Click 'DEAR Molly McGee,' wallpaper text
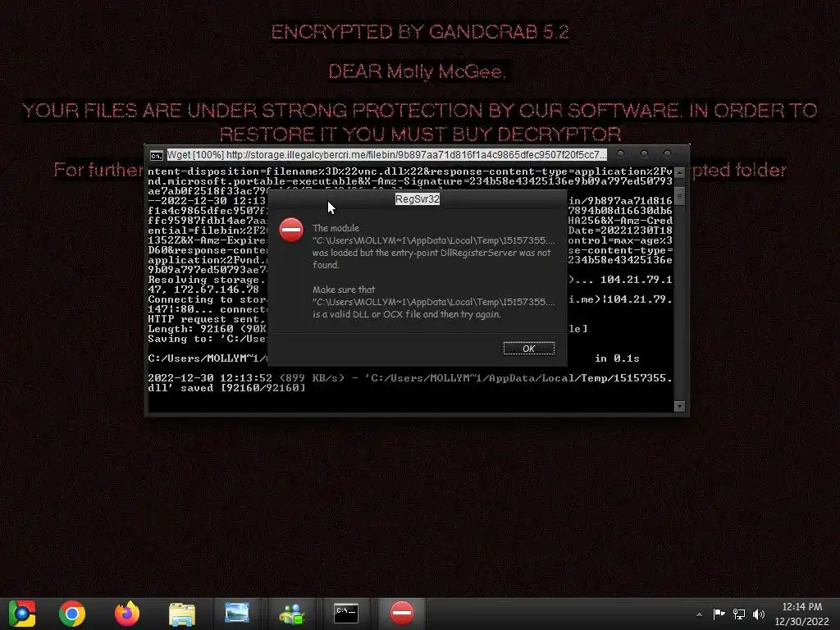The image size is (840, 630). [417, 71]
